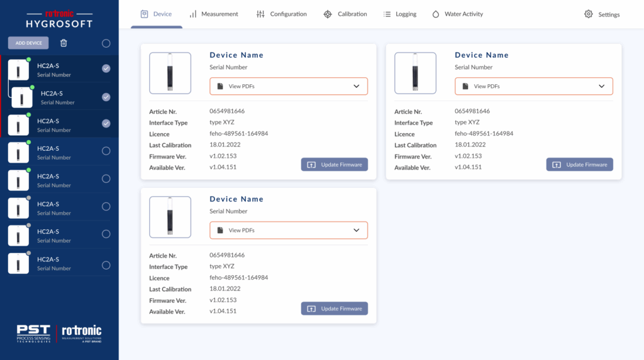The image size is (644, 360).
Task: Select the sixth HC2A-S probe thumbnail with the grey dot
Action: [18, 208]
